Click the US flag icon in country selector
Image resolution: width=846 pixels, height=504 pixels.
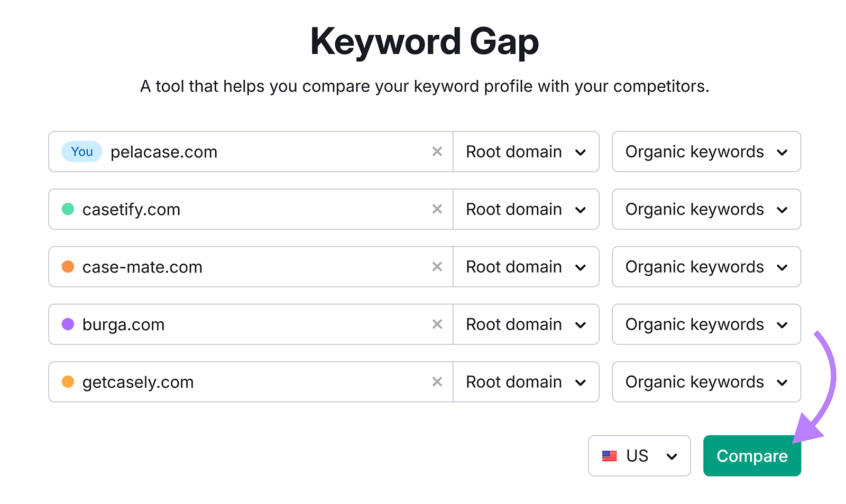pyautogui.click(x=610, y=455)
